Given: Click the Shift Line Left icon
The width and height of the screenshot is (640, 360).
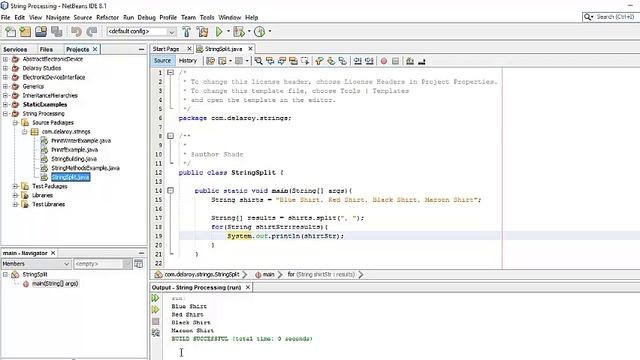Looking at the screenshot, I should tap(358, 61).
